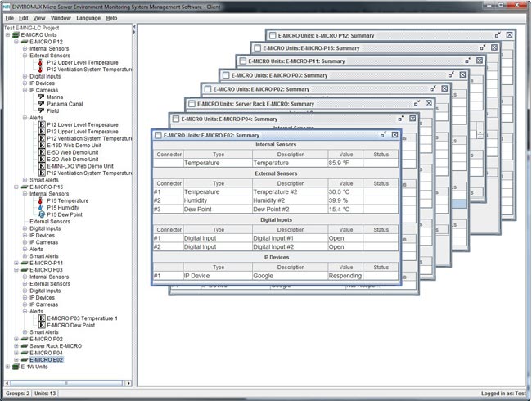Click the E-MICRO Dew Point alert icon

(42, 325)
